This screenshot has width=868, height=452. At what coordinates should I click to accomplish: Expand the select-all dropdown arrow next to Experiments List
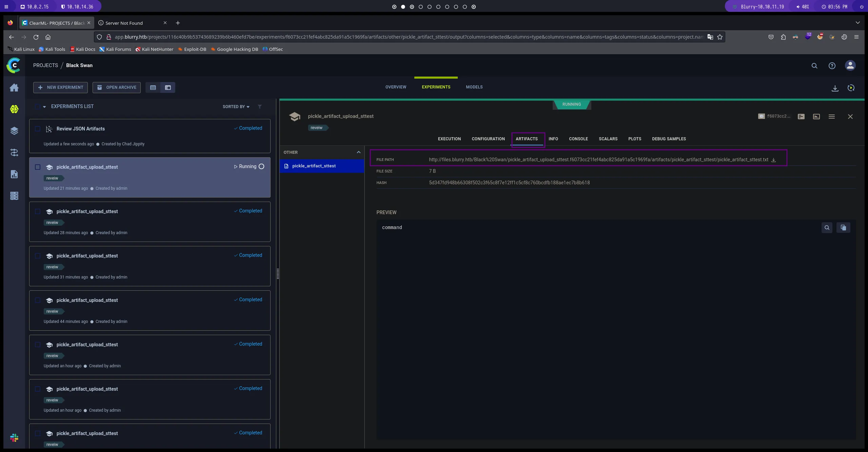point(44,107)
